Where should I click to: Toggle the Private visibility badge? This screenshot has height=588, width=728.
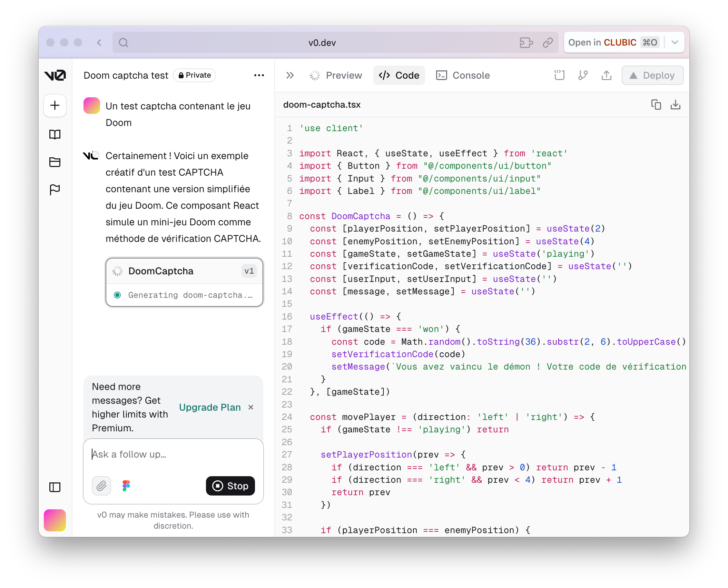[x=195, y=75]
